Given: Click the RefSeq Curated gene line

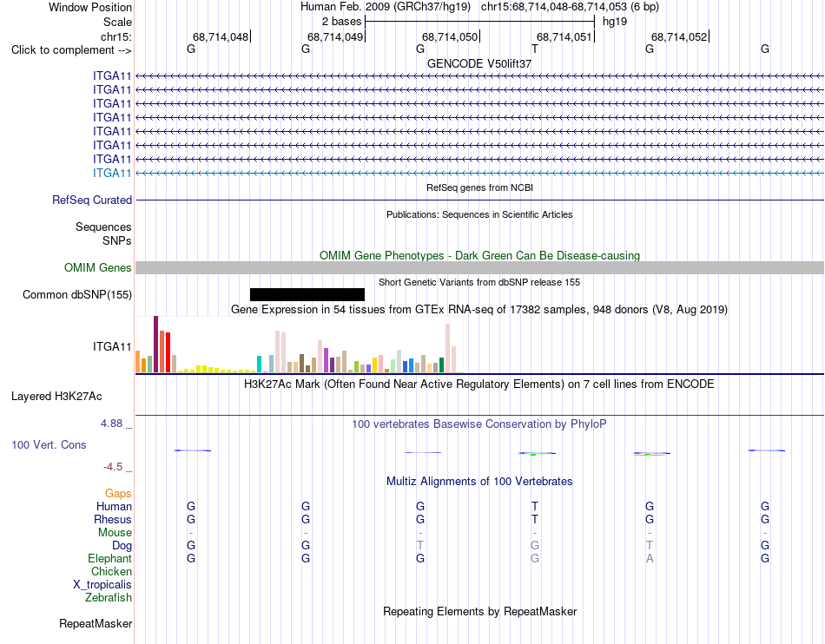Looking at the screenshot, I should pyautogui.click(x=479, y=200).
